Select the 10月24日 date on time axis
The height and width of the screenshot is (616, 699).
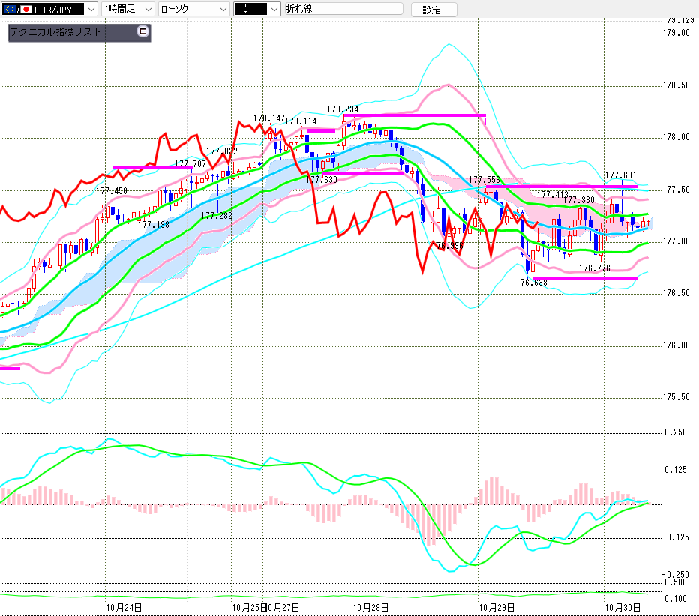coord(124,607)
